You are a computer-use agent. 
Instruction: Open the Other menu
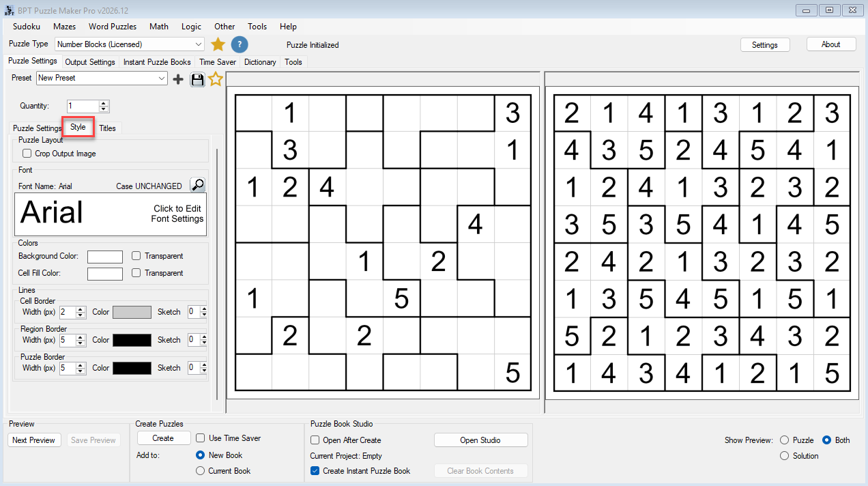click(225, 27)
